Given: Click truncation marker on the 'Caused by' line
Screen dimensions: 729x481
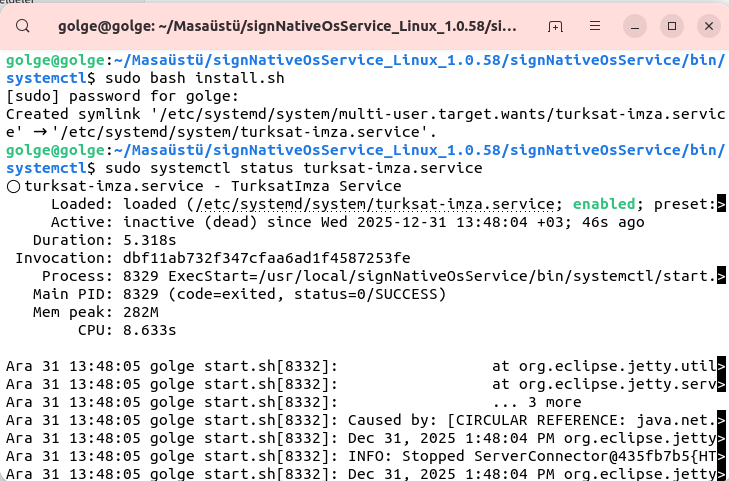Looking at the screenshot, I should coord(721,419).
